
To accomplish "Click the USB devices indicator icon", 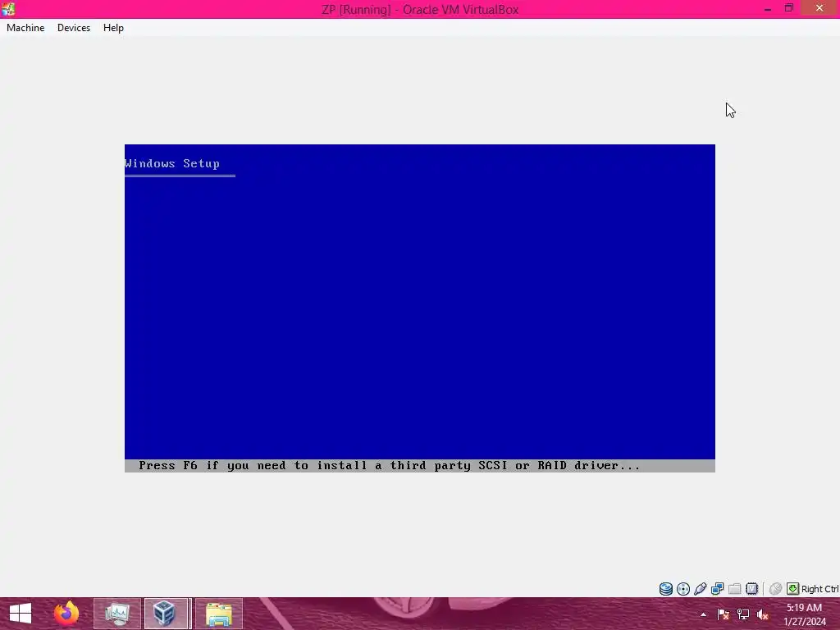I will [701, 589].
